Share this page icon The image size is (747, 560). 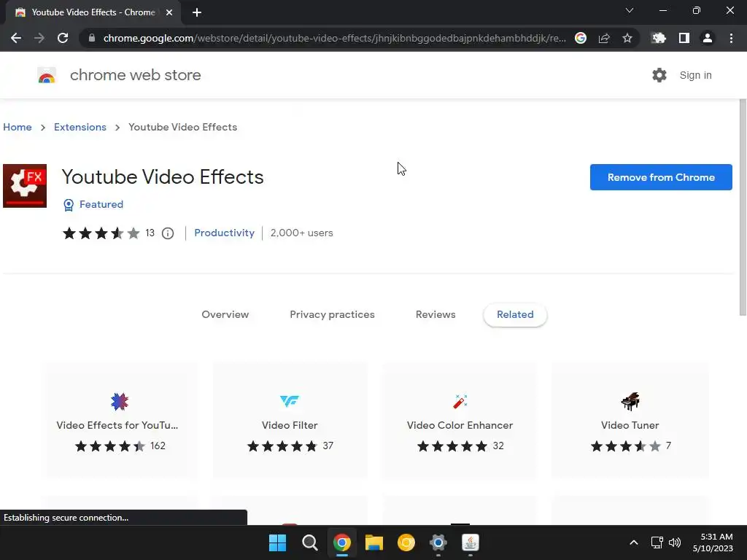[604, 38]
